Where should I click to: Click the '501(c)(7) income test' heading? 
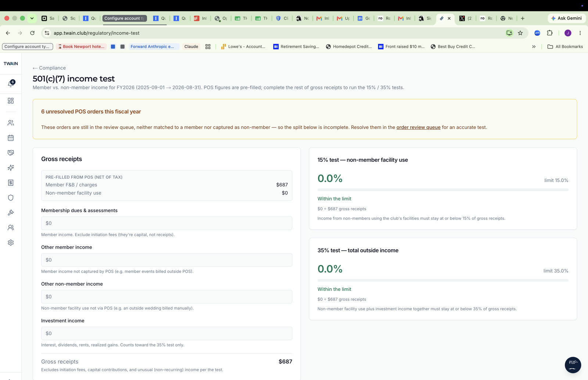(x=73, y=79)
